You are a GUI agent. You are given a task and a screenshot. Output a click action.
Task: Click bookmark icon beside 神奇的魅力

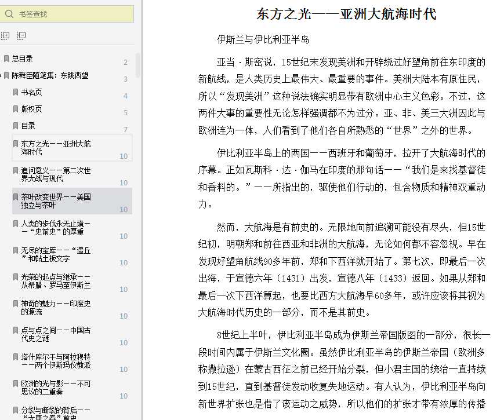(x=16, y=304)
